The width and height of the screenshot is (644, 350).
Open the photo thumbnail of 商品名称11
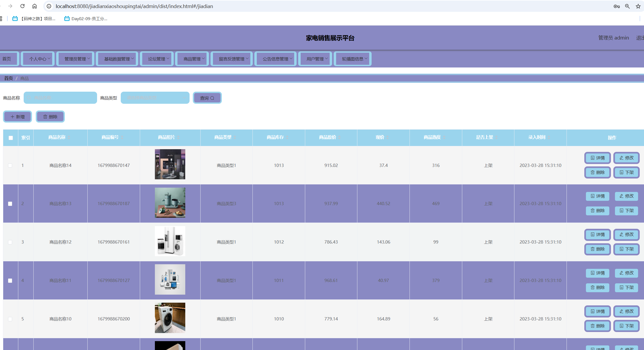pyautogui.click(x=170, y=280)
